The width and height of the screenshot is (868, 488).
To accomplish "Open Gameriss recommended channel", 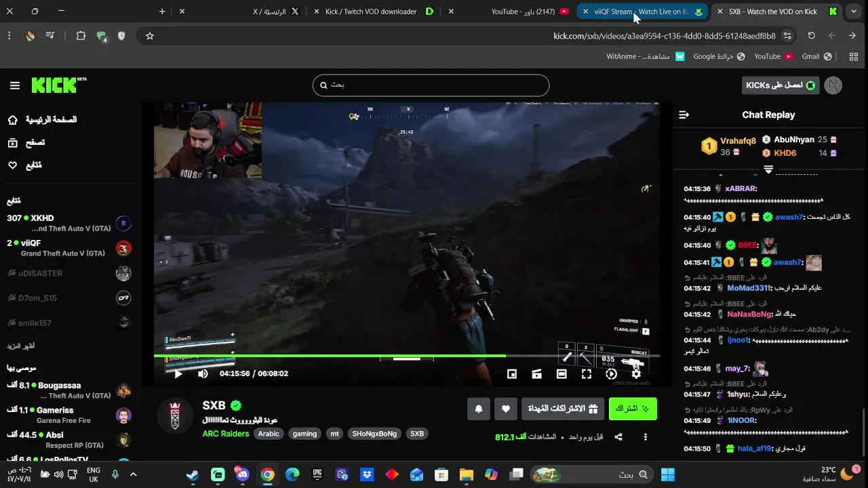I will coord(68,415).
